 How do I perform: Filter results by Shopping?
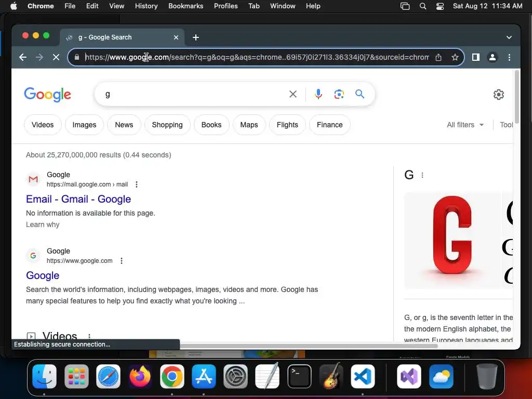(x=167, y=125)
